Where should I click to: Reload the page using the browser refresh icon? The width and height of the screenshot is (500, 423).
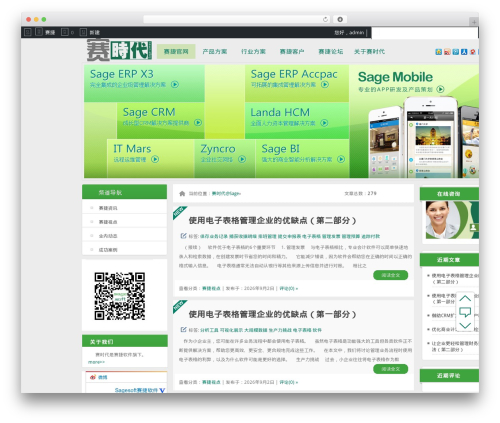pyautogui.click(x=325, y=19)
